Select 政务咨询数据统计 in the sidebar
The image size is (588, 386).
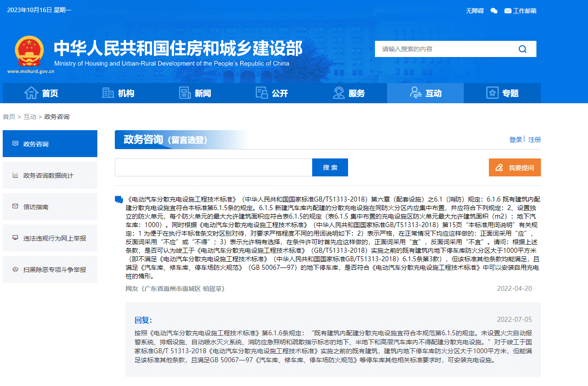[x=50, y=175]
